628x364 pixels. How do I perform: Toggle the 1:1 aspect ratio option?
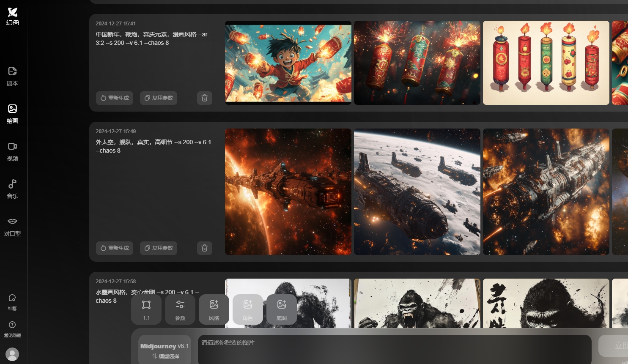(146, 309)
